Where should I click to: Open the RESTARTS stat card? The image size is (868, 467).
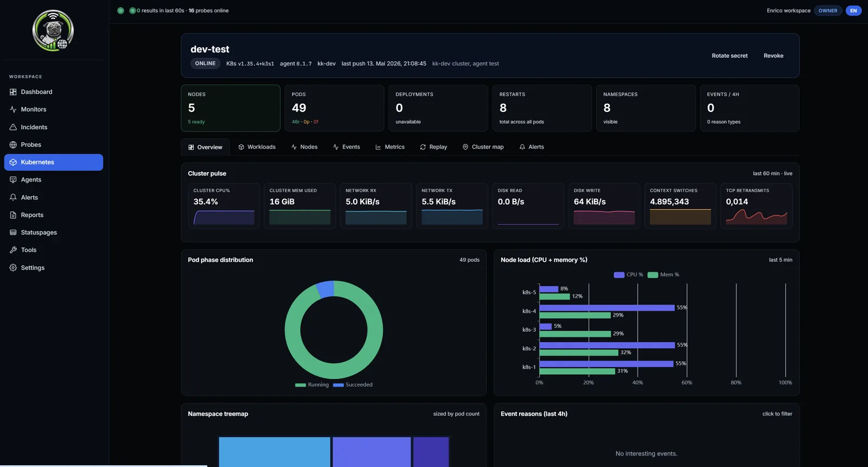pyautogui.click(x=542, y=108)
